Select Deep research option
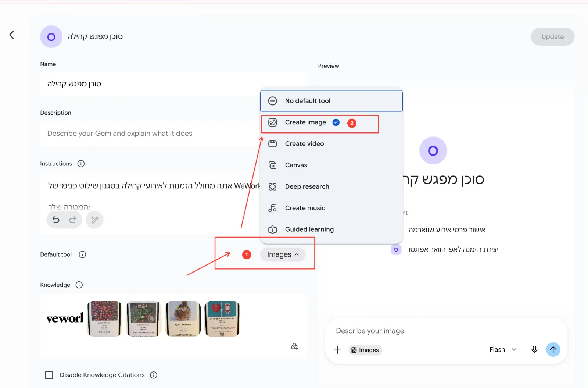This screenshot has height=388, width=588. tap(331, 186)
